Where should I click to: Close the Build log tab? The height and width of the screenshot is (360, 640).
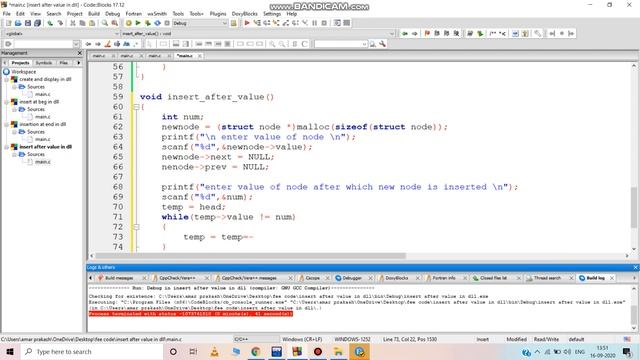pyautogui.click(x=612, y=278)
